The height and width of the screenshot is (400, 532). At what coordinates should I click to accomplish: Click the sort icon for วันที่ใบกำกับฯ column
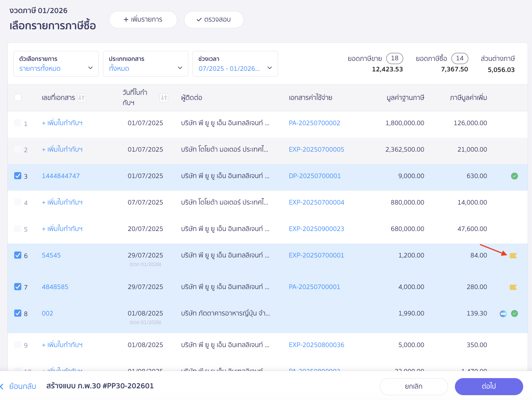tap(164, 98)
